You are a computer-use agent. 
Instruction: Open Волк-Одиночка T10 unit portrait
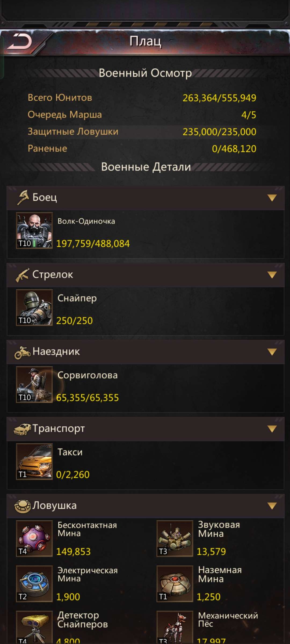(34, 230)
